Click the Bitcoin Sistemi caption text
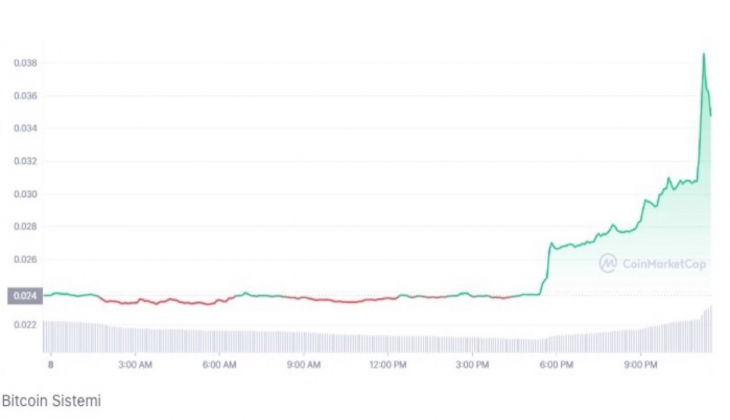 tap(50, 400)
